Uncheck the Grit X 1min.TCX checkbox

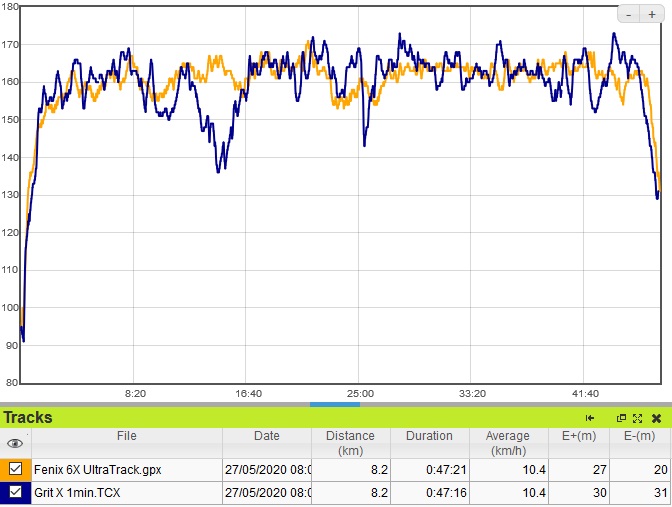[x=16, y=491]
